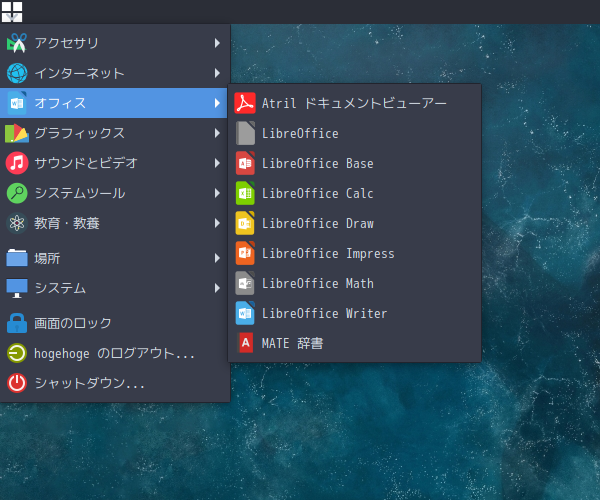Image resolution: width=600 pixels, height=500 pixels.
Task: Expand the 教育・教養 submenu arrow
Action: tap(217, 223)
